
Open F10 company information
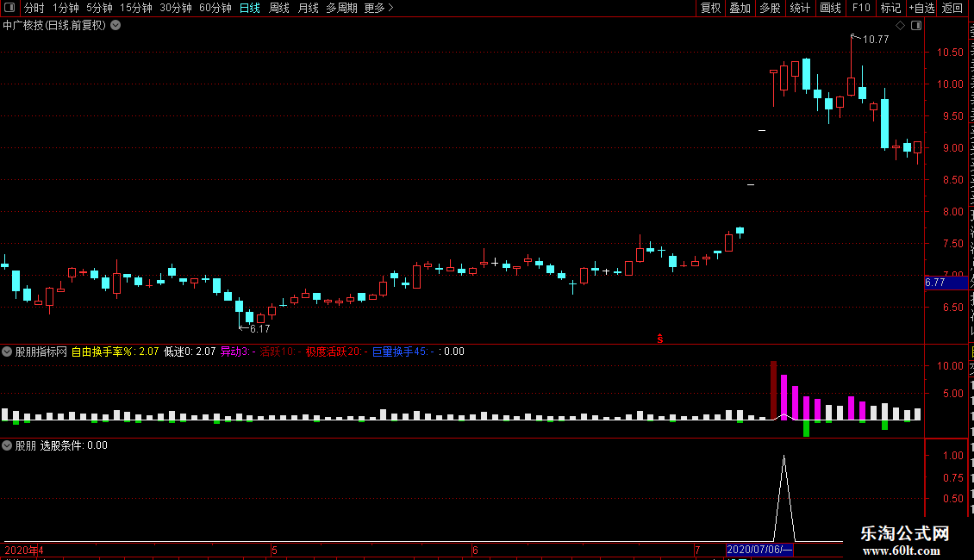[861, 8]
